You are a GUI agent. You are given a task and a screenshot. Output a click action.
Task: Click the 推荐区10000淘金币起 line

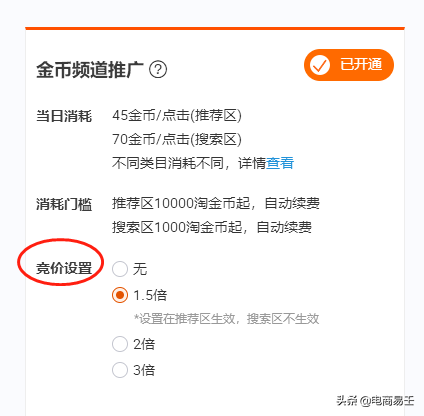click(x=216, y=203)
